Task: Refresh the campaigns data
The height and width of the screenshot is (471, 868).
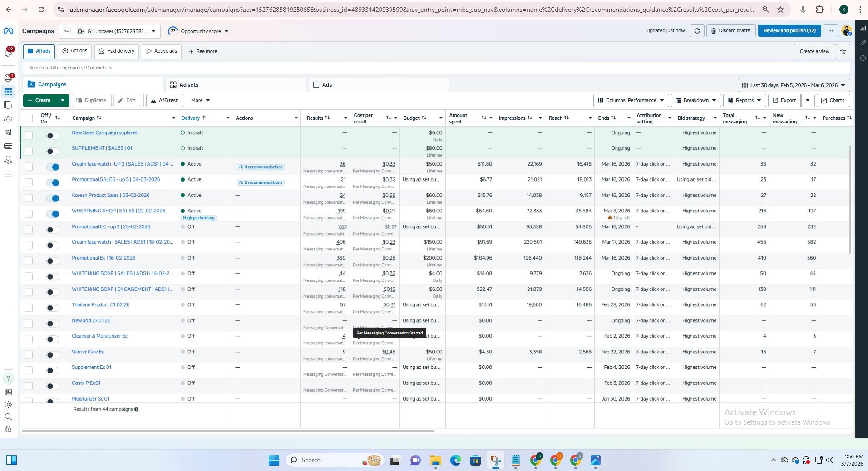Action: click(697, 31)
